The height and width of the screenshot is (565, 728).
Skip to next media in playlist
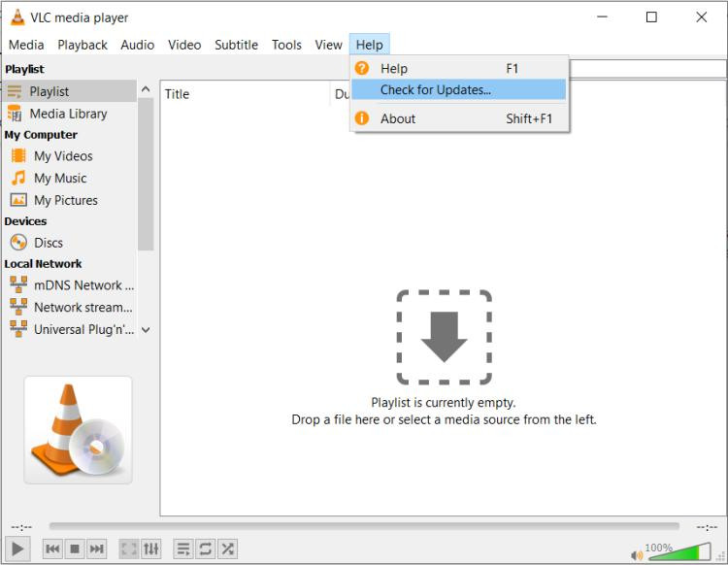pyautogui.click(x=97, y=548)
